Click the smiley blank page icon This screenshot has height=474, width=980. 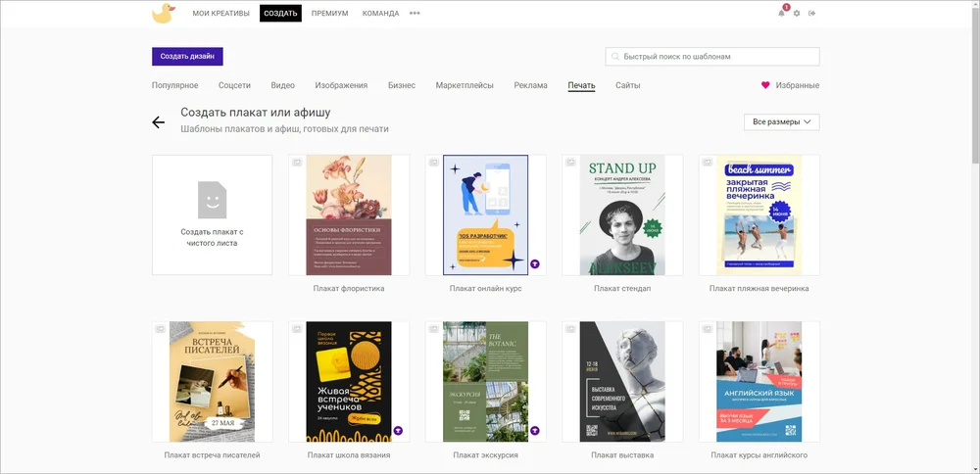pos(212,199)
